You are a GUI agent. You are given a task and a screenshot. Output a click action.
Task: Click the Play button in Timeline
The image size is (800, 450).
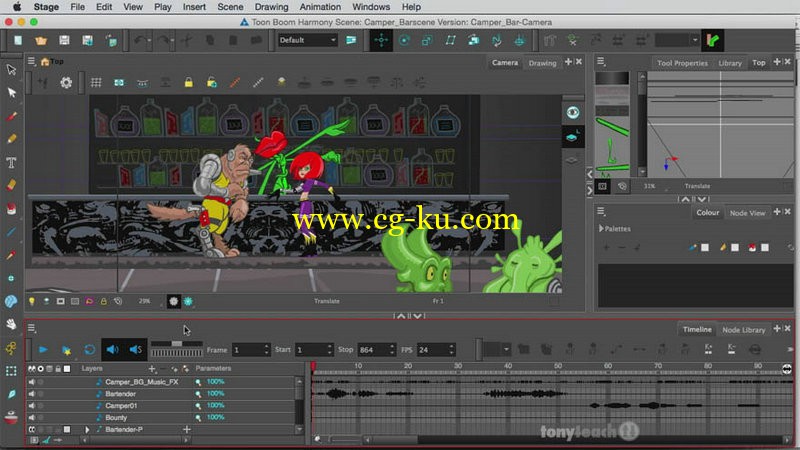(x=43, y=349)
